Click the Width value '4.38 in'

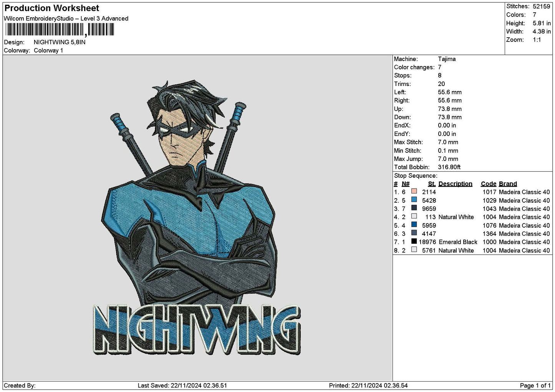[542, 31]
